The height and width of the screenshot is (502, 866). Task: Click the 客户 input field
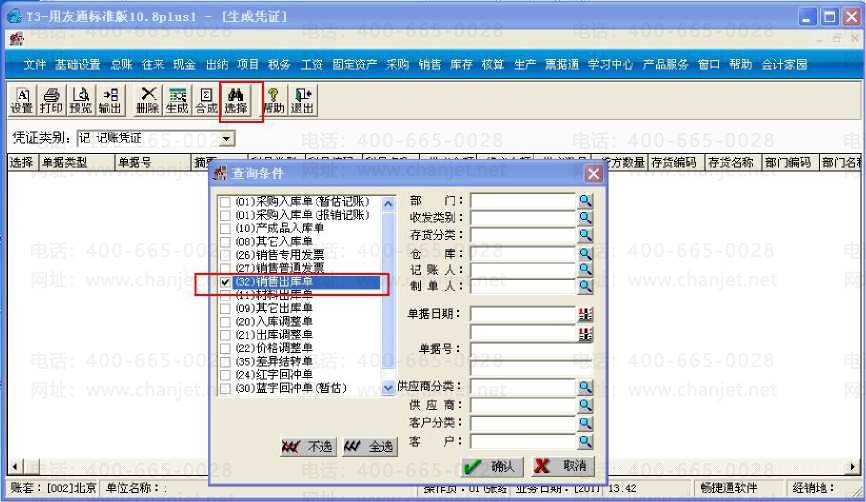tap(524, 441)
